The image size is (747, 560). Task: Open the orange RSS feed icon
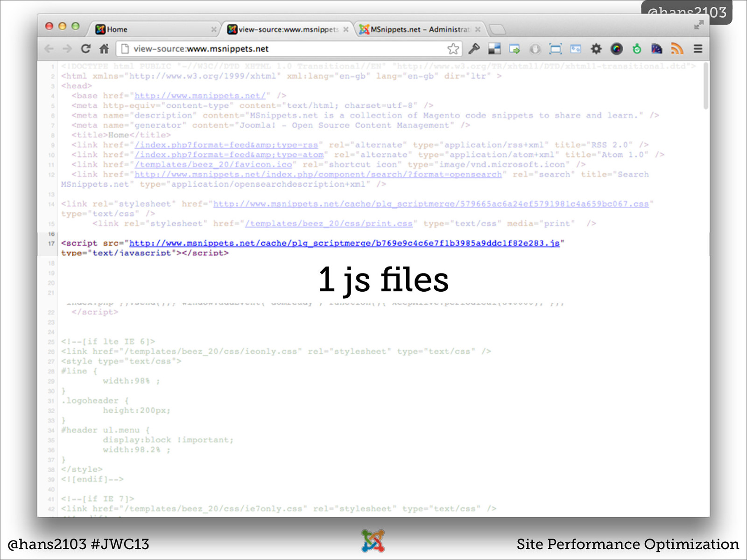[x=677, y=49]
